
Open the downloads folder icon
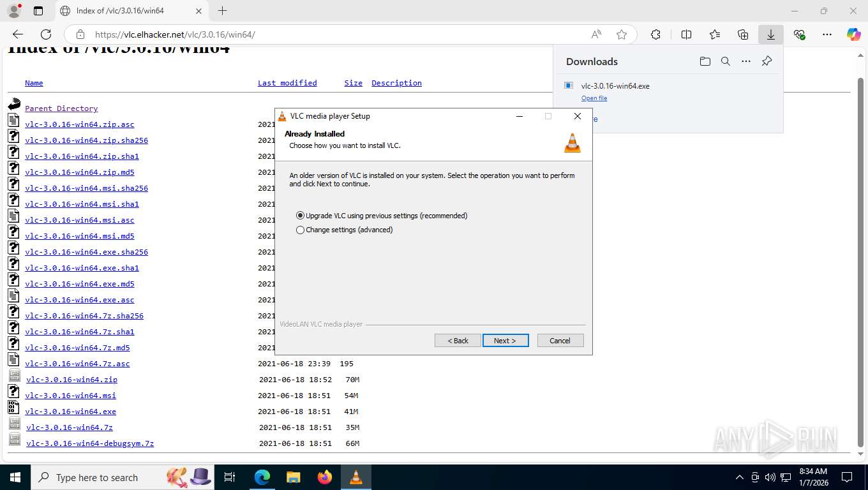point(705,61)
